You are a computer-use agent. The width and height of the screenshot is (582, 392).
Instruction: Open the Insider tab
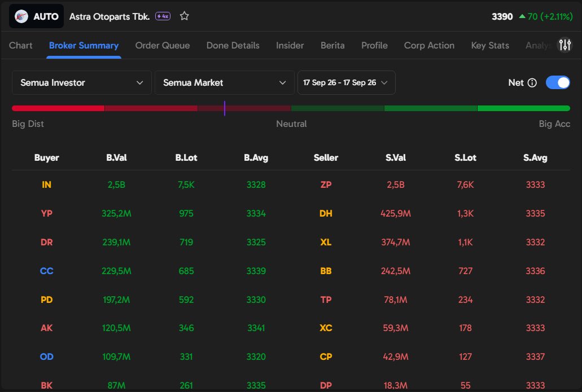[290, 45]
